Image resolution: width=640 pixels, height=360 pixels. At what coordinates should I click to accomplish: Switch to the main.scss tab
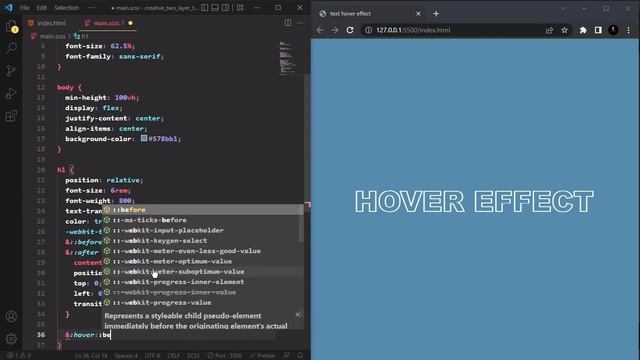pos(106,23)
